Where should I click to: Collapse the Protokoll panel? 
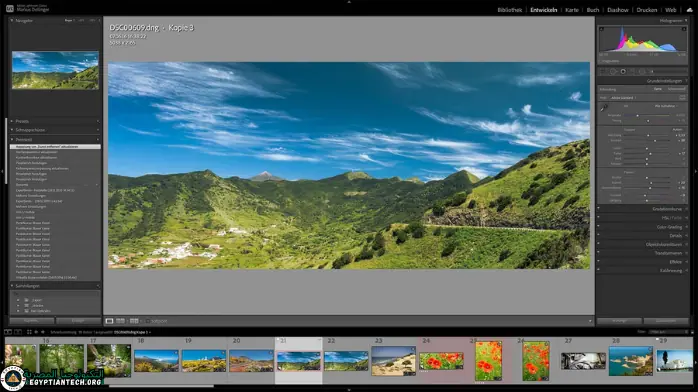pyautogui.click(x=12, y=139)
